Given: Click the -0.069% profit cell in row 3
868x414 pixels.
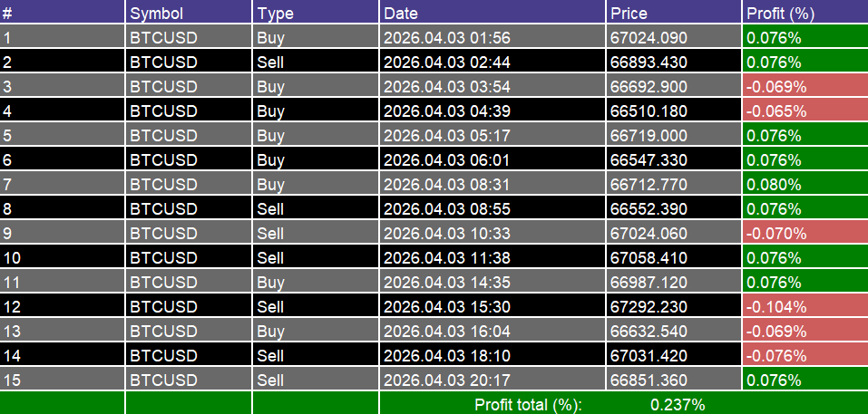Looking at the screenshot, I should [775, 87].
